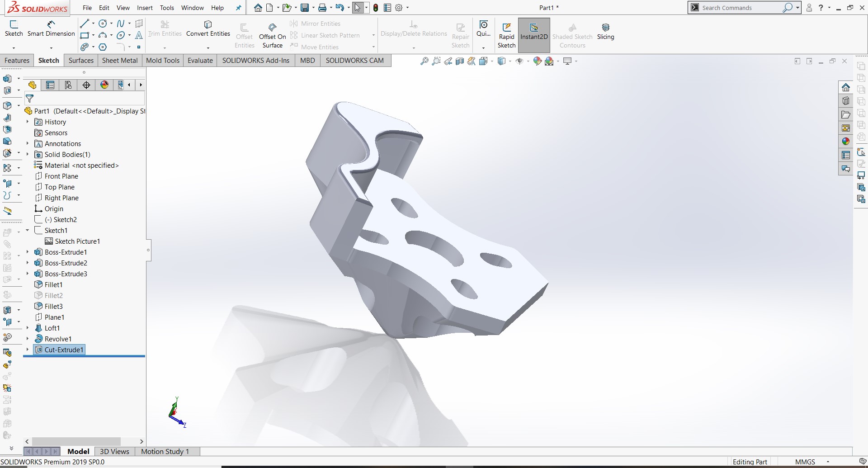Switch to the Features tab

click(x=17, y=60)
